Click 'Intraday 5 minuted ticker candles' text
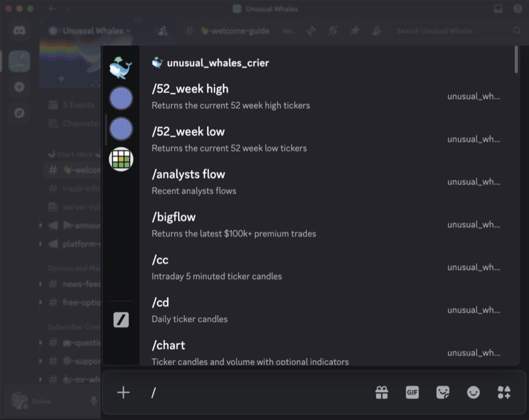Screen dimensions: 529x420 click(x=216, y=277)
